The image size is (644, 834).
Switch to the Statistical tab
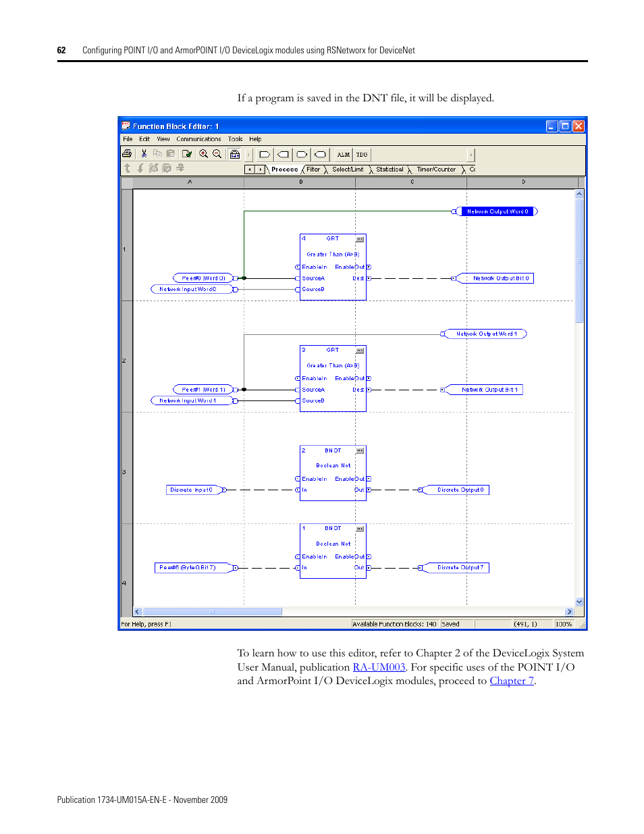pyautogui.click(x=390, y=170)
